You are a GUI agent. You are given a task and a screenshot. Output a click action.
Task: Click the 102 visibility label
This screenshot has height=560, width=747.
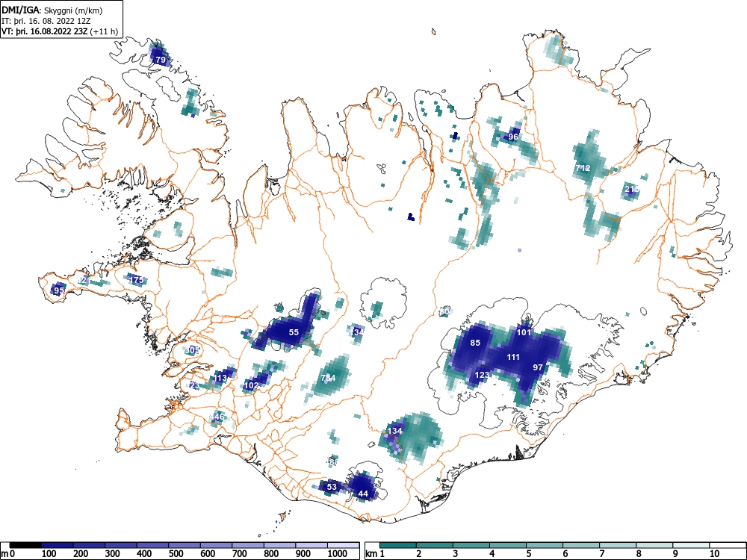[x=251, y=385]
